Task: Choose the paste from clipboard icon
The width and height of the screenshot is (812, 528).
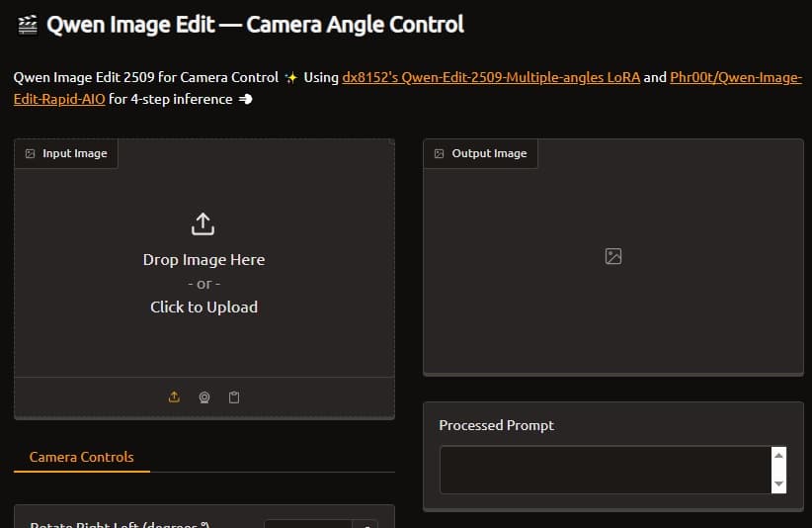Action: point(234,397)
